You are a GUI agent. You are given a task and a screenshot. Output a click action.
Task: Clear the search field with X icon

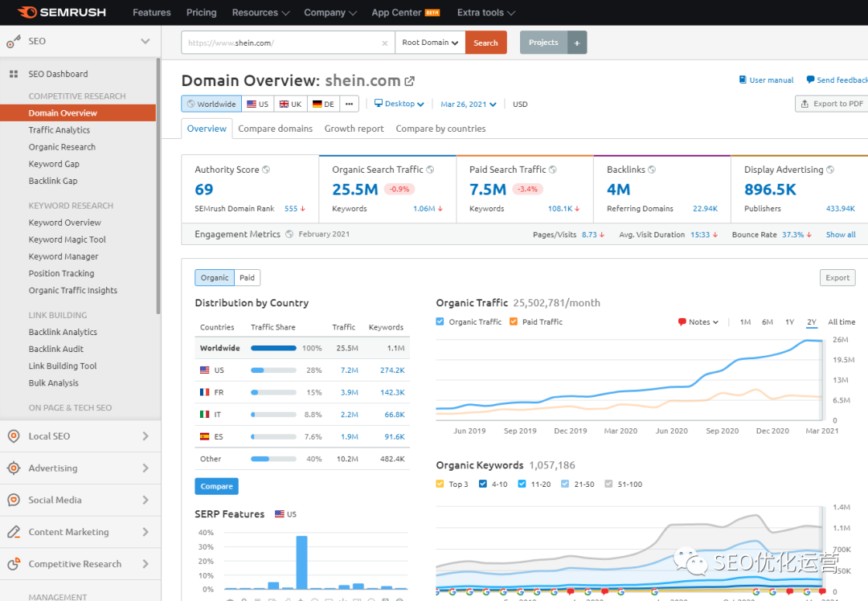384,43
